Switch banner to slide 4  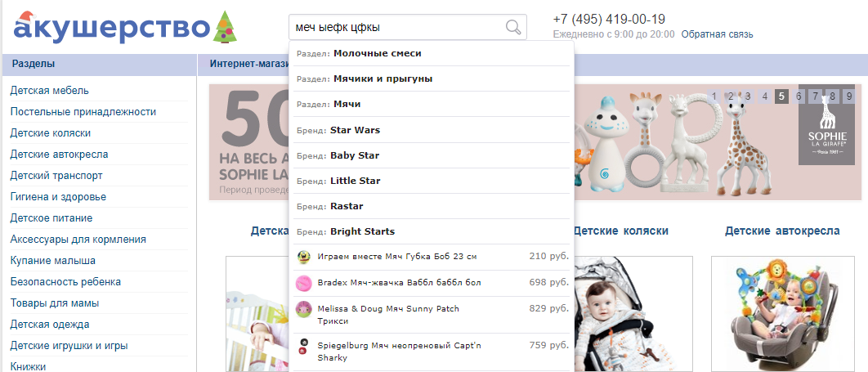click(x=764, y=96)
